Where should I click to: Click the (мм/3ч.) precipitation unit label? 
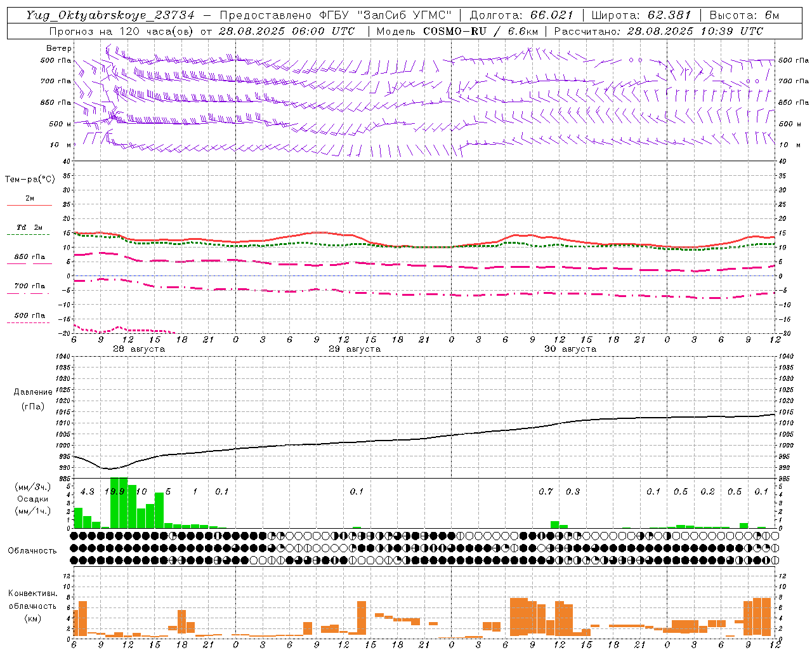[32, 487]
